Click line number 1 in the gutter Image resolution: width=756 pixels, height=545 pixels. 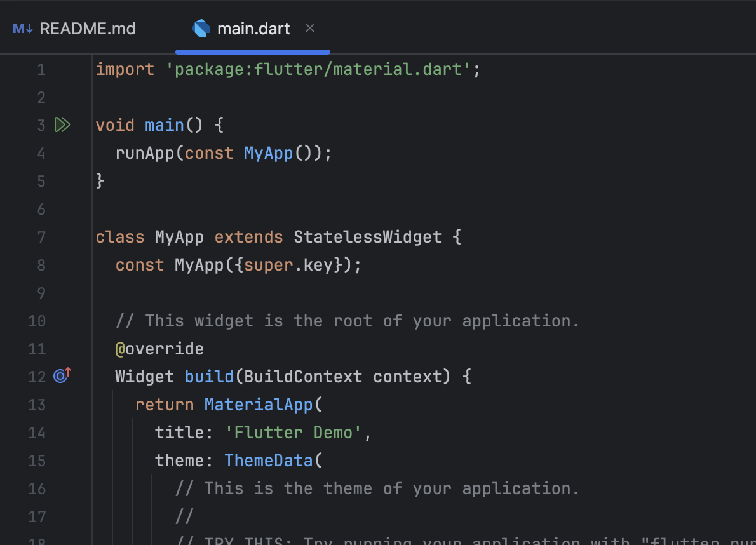(41, 70)
